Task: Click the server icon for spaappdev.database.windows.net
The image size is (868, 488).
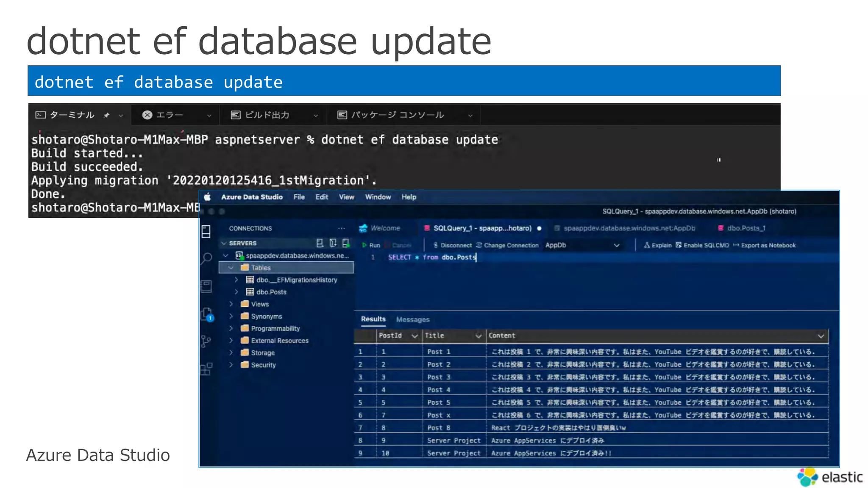Action: pyautogui.click(x=239, y=255)
